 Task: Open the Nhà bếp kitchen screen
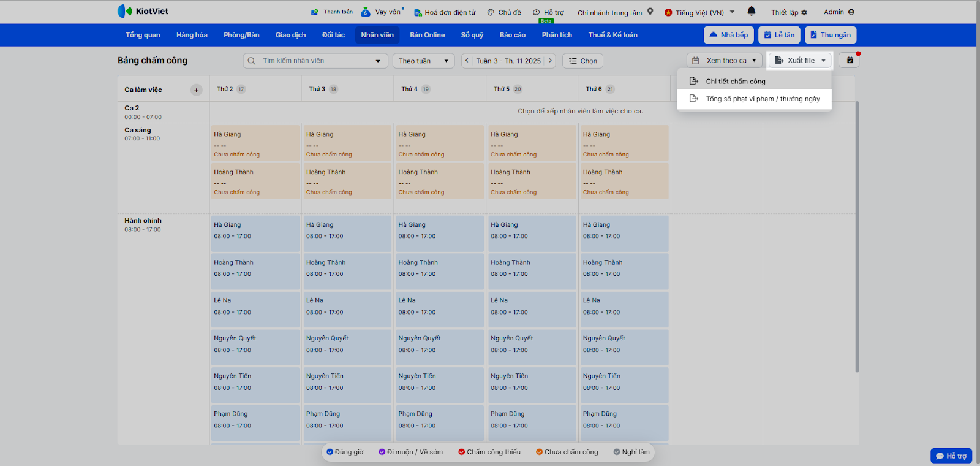(x=729, y=35)
